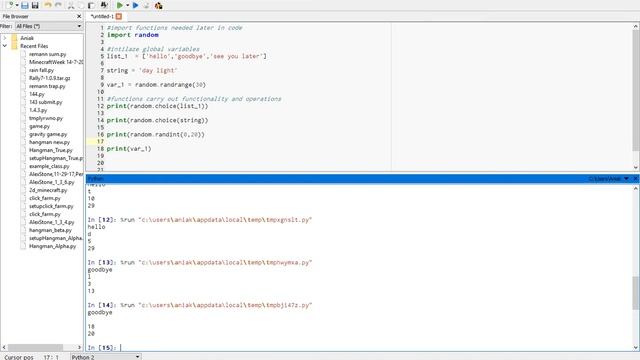This screenshot has width=640, height=360.
Task: Cut selection with scissors icon
Action: [x=71, y=5]
